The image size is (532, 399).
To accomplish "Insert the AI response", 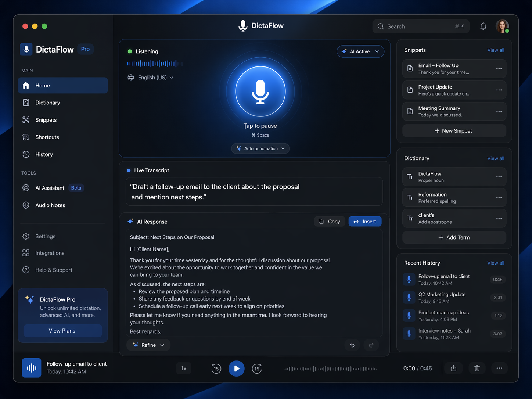I will 365,222.
